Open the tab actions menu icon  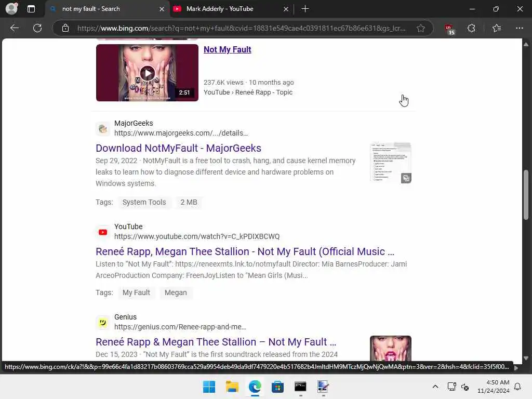coord(31,9)
